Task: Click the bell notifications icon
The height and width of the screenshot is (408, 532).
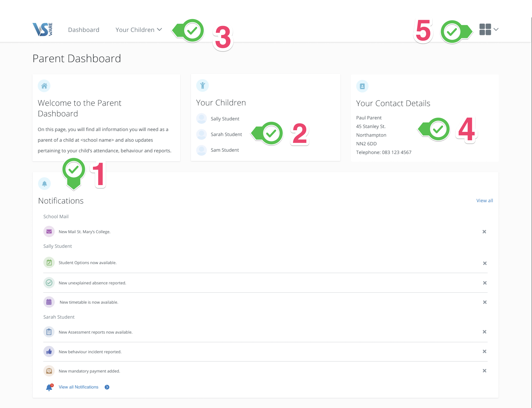Action: (x=44, y=183)
